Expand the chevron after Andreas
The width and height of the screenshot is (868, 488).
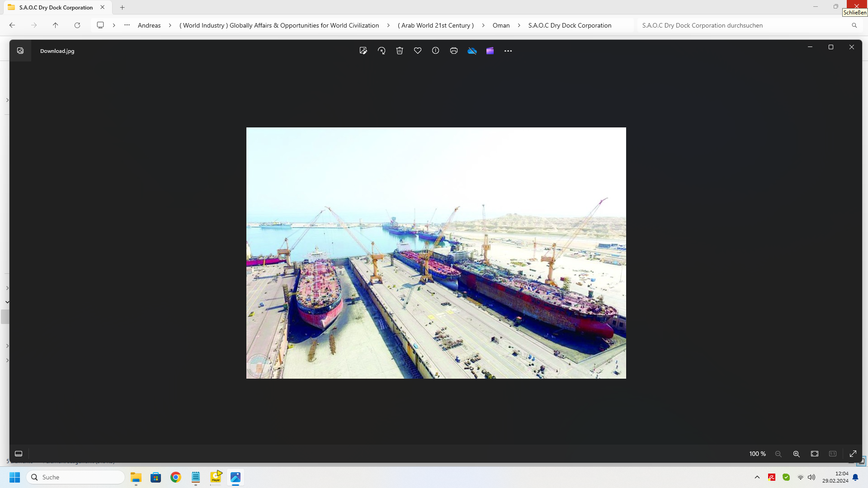pyautogui.click(x=170, y=25)
